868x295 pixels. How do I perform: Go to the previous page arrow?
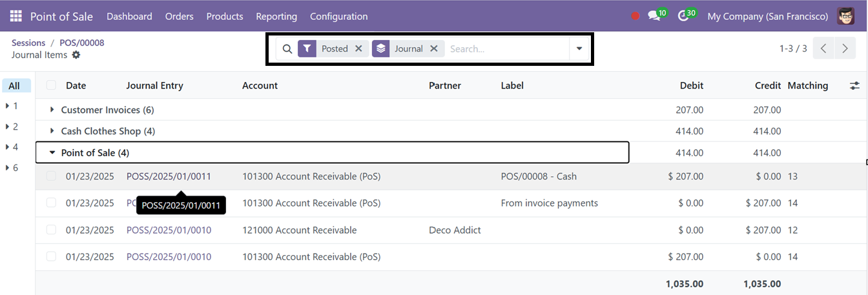coord(823,48)
